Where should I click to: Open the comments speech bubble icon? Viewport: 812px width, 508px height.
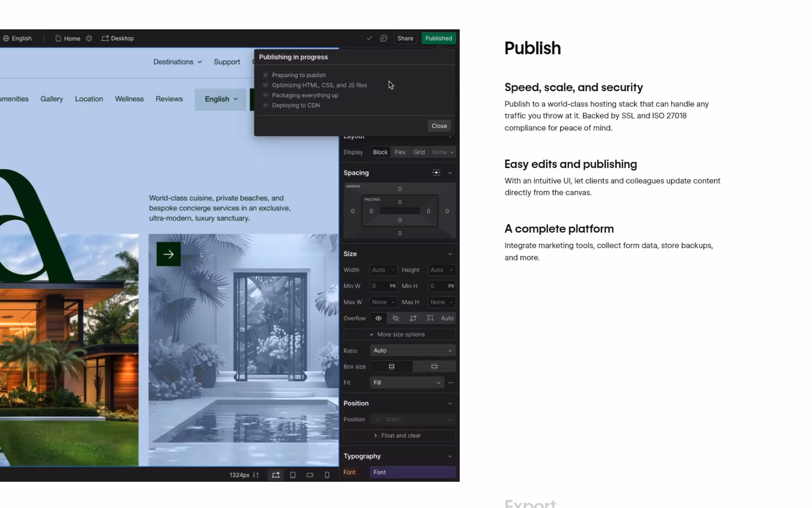(x=383, y=38)
